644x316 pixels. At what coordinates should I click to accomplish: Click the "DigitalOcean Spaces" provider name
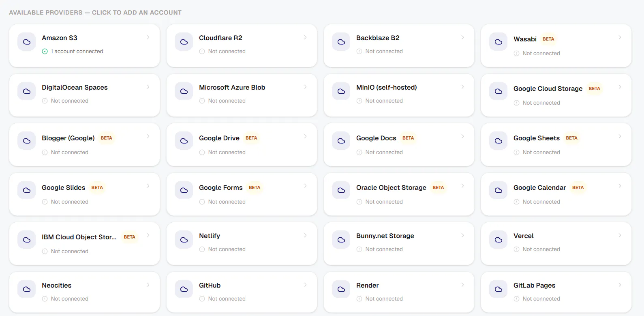click(x=75, y=88)
